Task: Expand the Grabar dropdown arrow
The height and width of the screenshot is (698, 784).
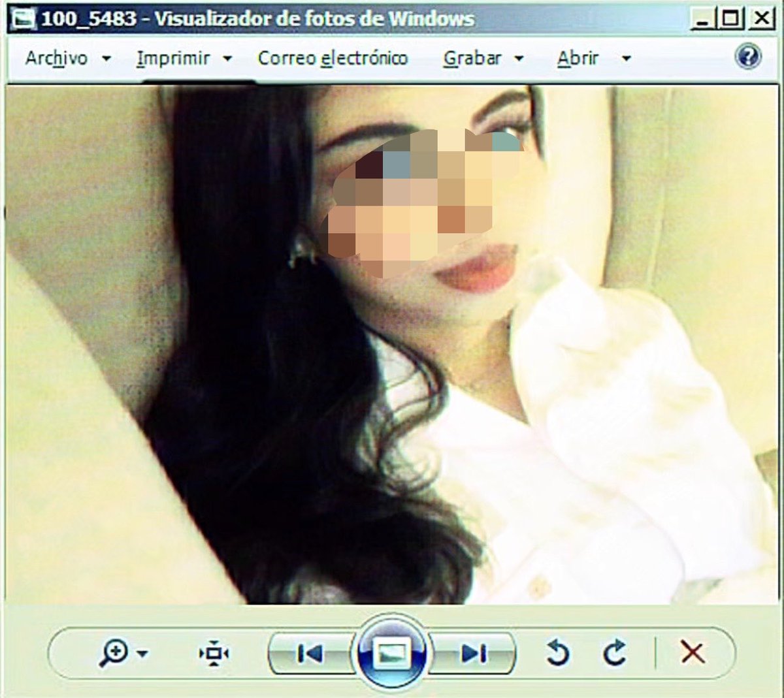Action: [519, 59]
